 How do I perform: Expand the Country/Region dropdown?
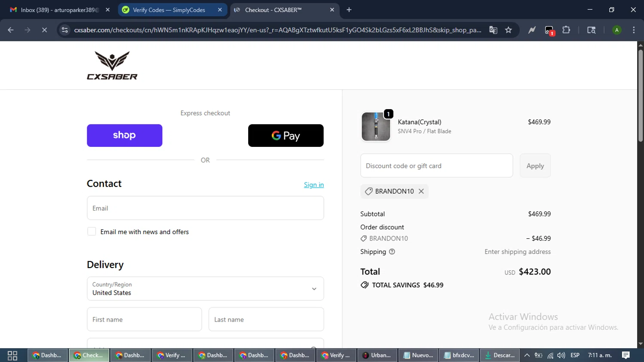point(205,289)
